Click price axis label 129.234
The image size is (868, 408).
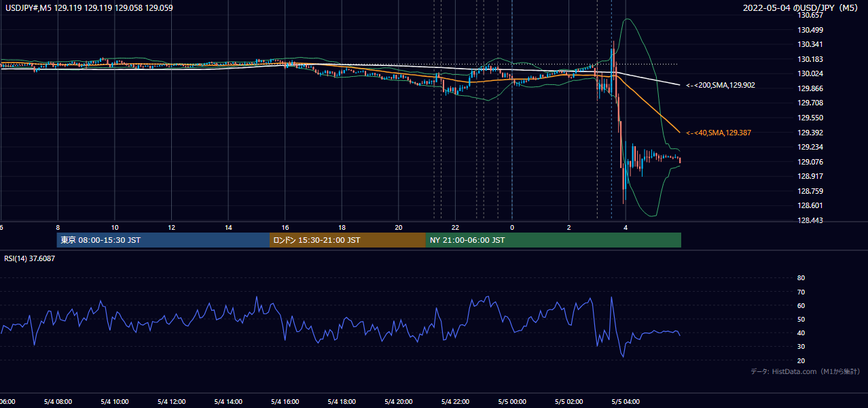[811, 147]
